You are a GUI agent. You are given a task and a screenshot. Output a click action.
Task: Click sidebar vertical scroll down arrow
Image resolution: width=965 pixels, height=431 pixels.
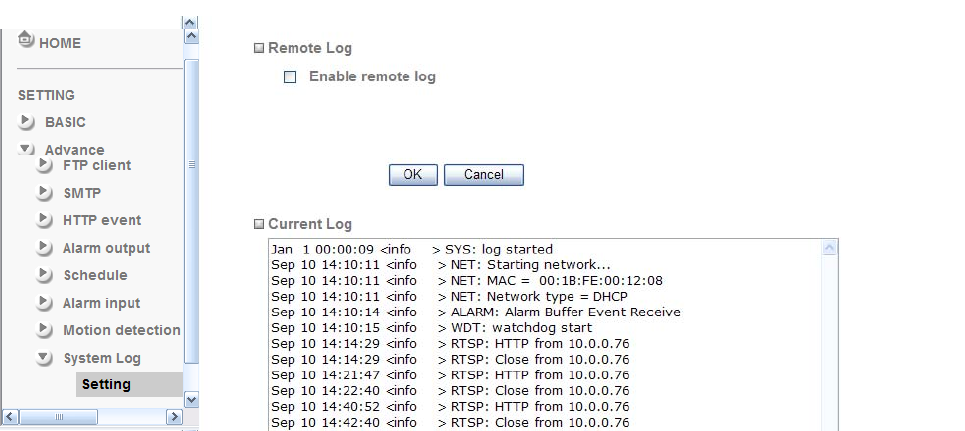pyautogui.click(x=192, y=399)
